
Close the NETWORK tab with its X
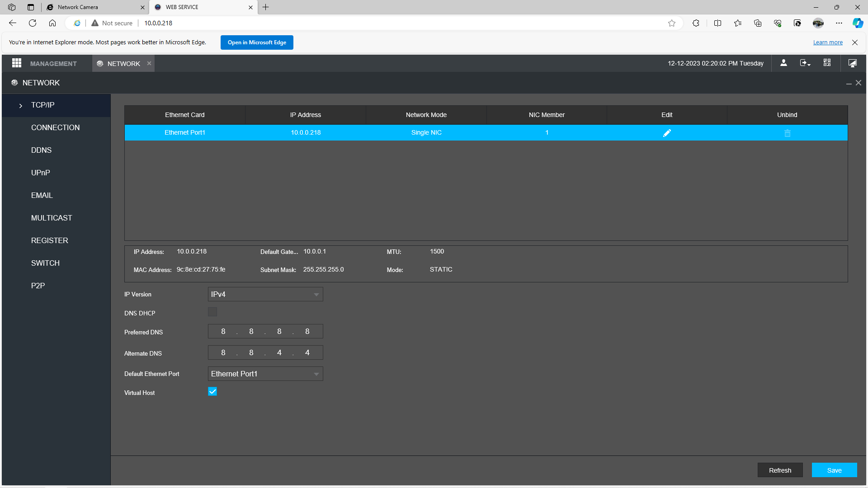[x=149, y=63]
